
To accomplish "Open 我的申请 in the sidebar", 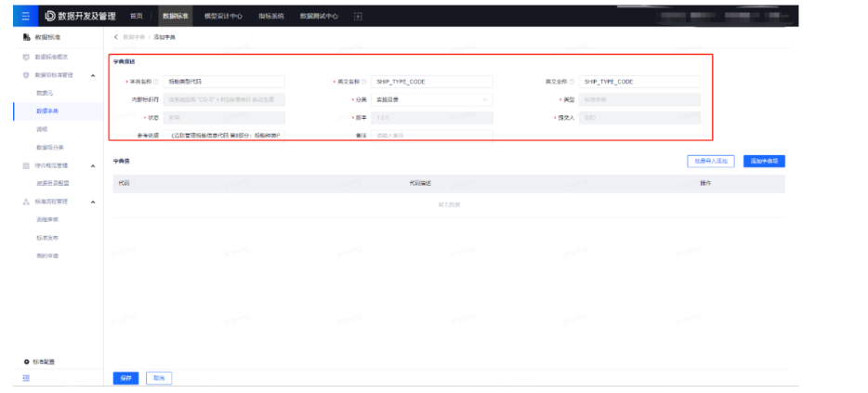I will [x=47, y=256].
